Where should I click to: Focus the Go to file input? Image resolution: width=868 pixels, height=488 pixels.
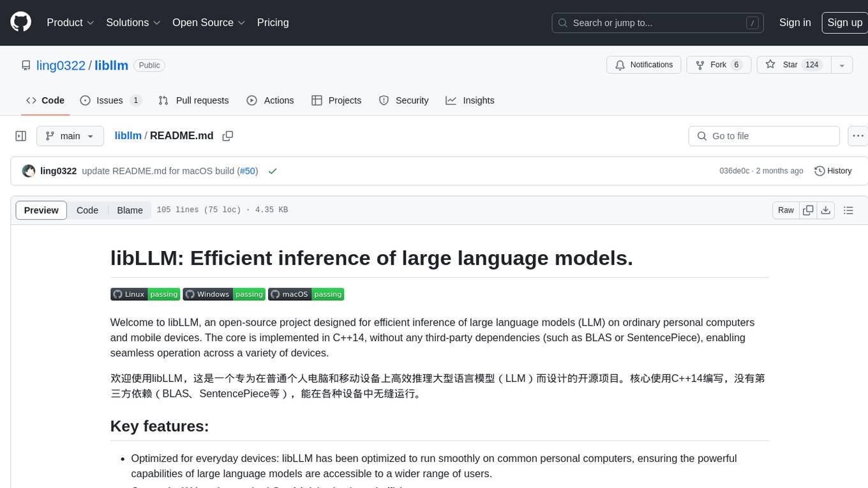pos(764,136)
